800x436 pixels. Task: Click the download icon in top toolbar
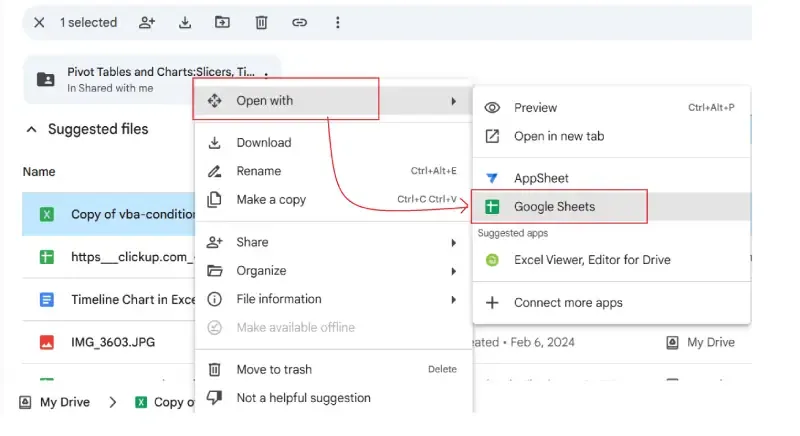[185, 22]
